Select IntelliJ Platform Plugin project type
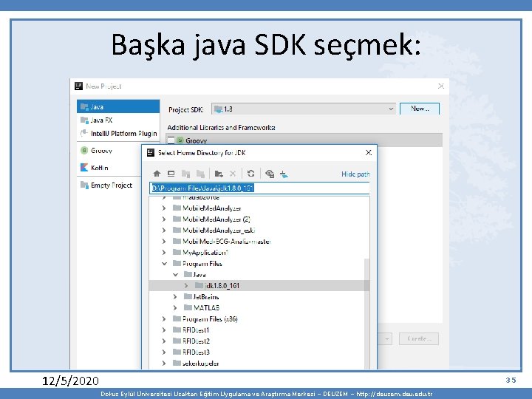This screenshot has height=399, width=532. 118,133
